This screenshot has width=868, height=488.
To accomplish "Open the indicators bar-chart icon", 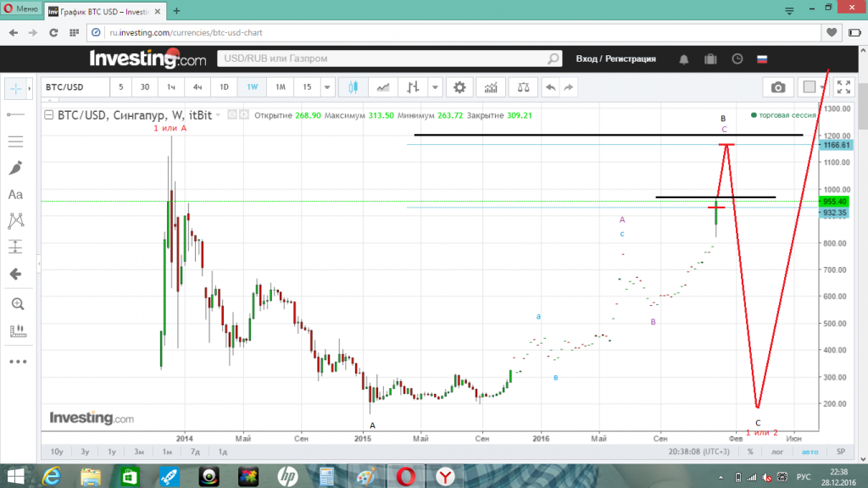I will click(490, 86).
